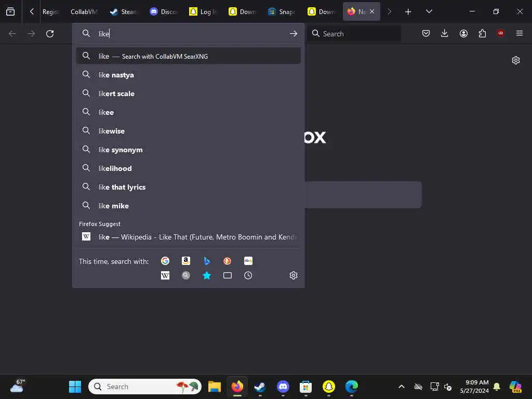This screenshot has height=399, width=532.
Task: Open Steam from the taskbar
Action: (260, 387)
